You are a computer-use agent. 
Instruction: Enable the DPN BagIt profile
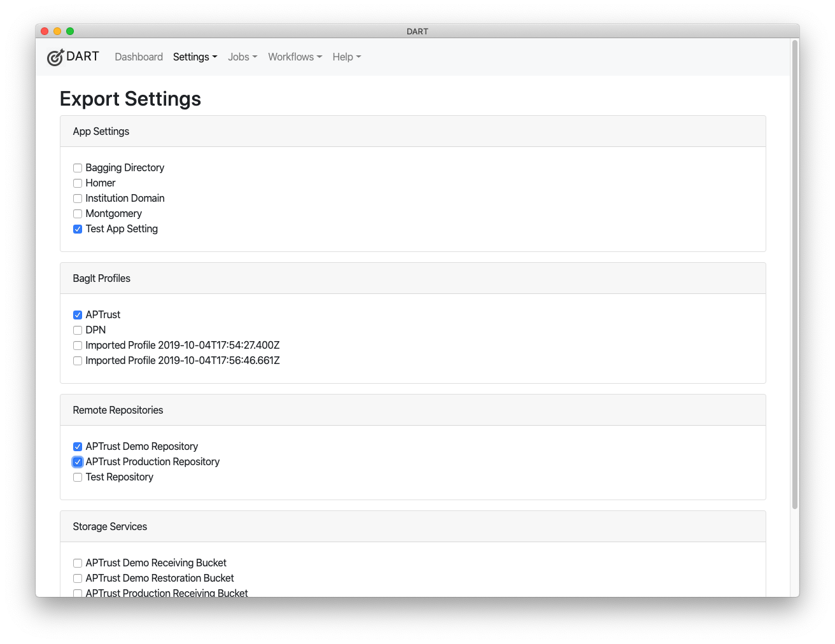[77, 330]
